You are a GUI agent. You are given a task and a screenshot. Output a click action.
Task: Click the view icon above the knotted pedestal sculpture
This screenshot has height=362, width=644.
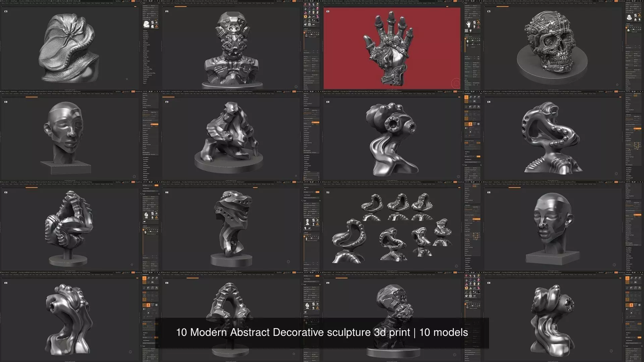click(x=6, y=192)
